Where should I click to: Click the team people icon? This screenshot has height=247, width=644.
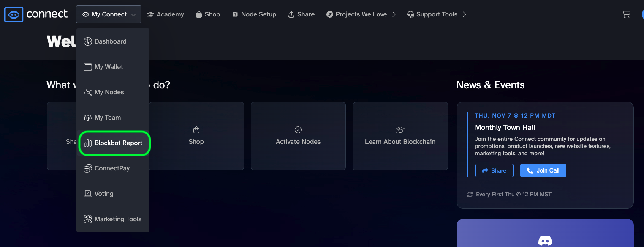[x=88, y=118]
